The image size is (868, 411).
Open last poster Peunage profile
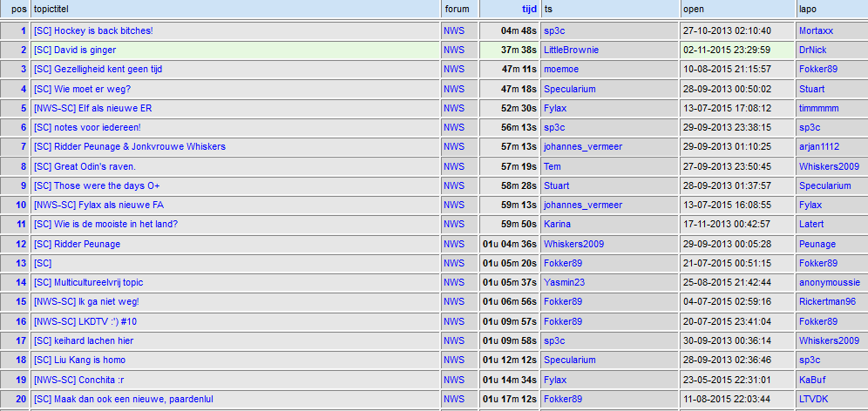click(x=817, y=244)
